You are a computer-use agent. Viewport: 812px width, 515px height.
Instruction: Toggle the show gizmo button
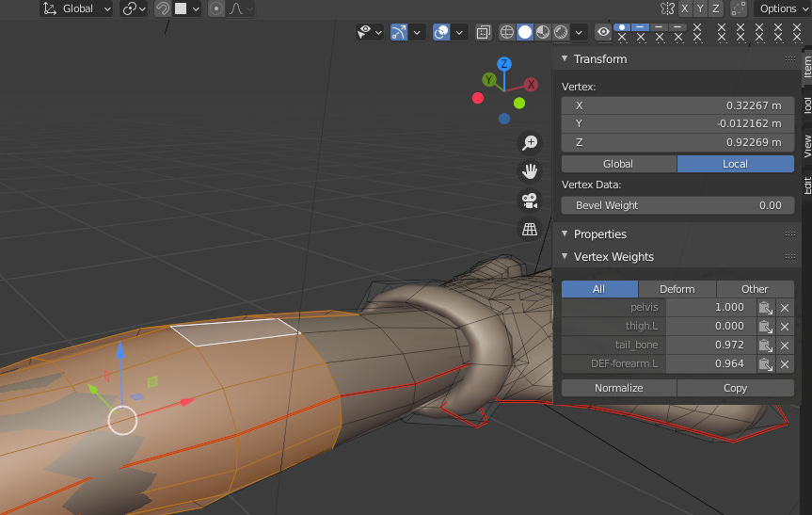(x=399, y=32)
